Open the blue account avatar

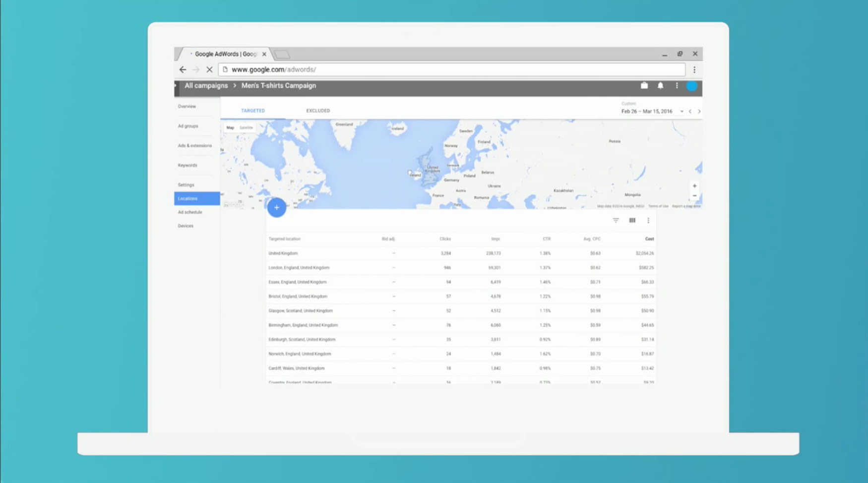691,86
